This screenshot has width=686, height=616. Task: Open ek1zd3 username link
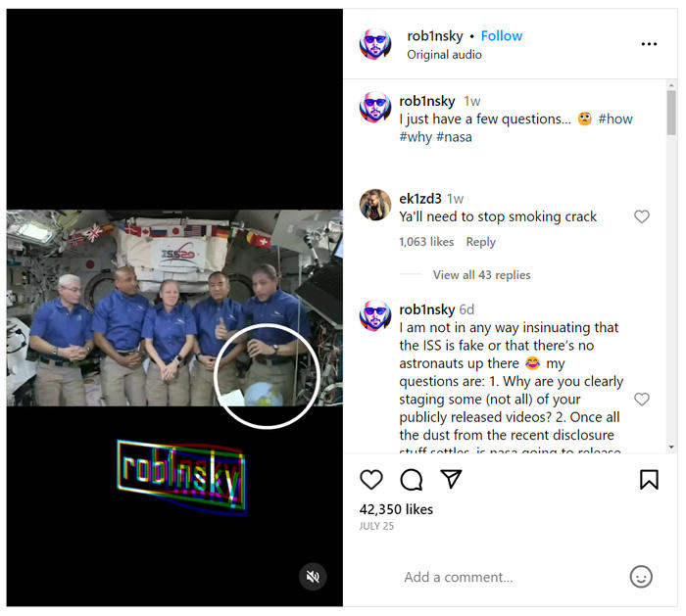pos(420,199)
